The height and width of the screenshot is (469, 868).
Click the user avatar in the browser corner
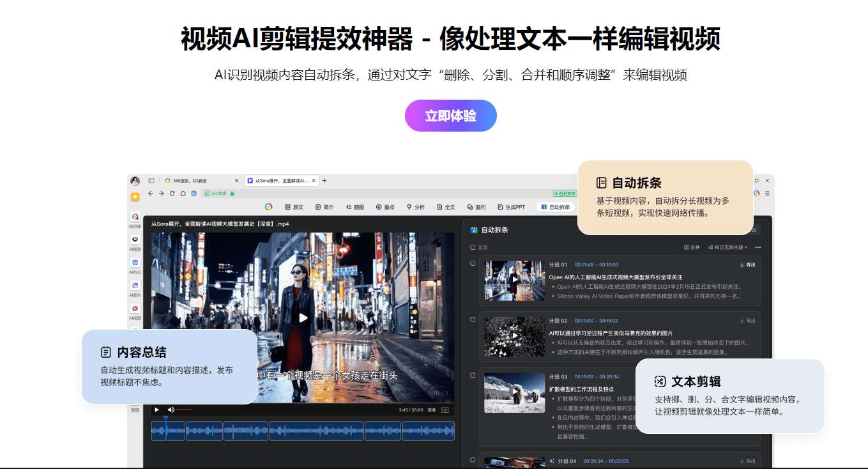(x=135, y=181)
